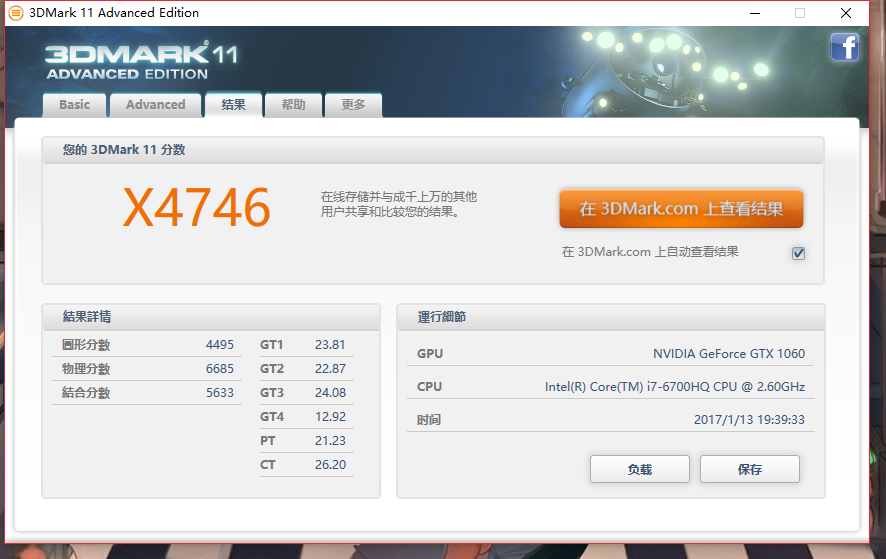
Task: Click the 保存 button
Action: pos(750,469)
